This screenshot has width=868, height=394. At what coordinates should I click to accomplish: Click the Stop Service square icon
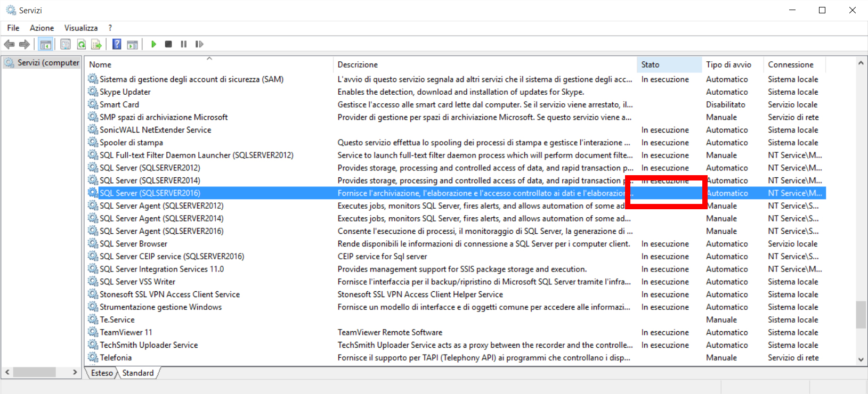pos(168,44)
